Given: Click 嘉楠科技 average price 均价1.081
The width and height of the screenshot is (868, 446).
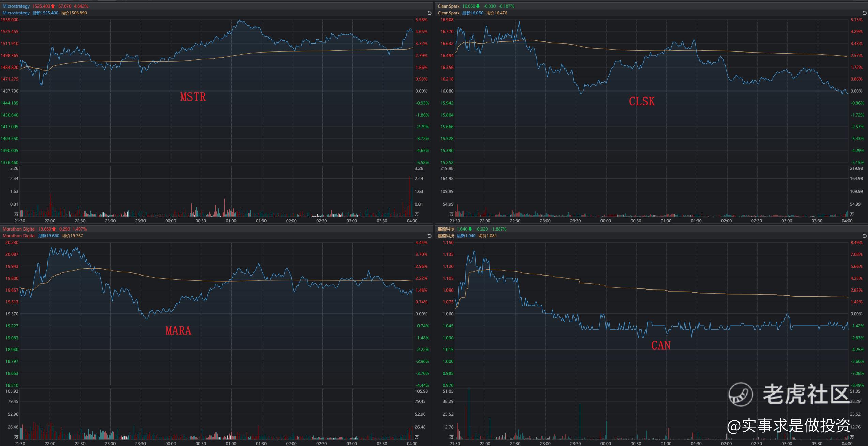Looking at the screenshot, I should tap(487, 236).
